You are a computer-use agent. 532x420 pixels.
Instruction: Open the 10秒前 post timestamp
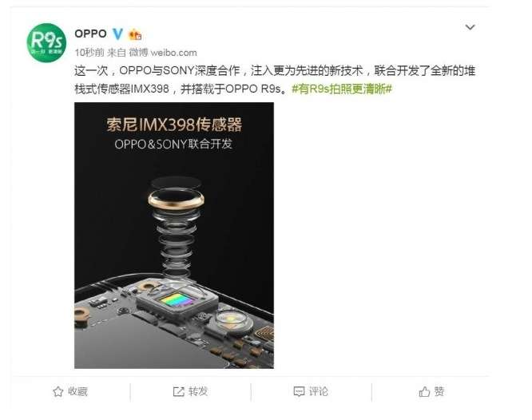89,53
